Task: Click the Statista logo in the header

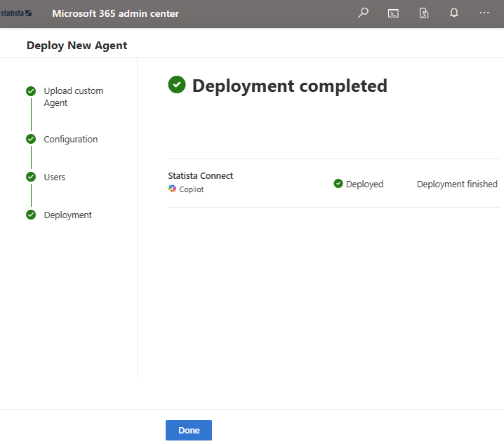Action: (x=16, y=13)
